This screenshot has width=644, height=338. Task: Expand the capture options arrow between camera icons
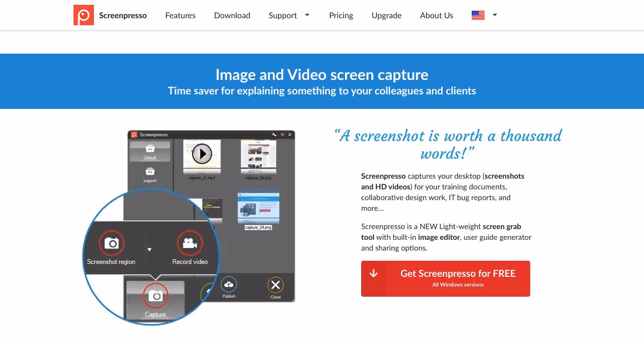point(150,248)
